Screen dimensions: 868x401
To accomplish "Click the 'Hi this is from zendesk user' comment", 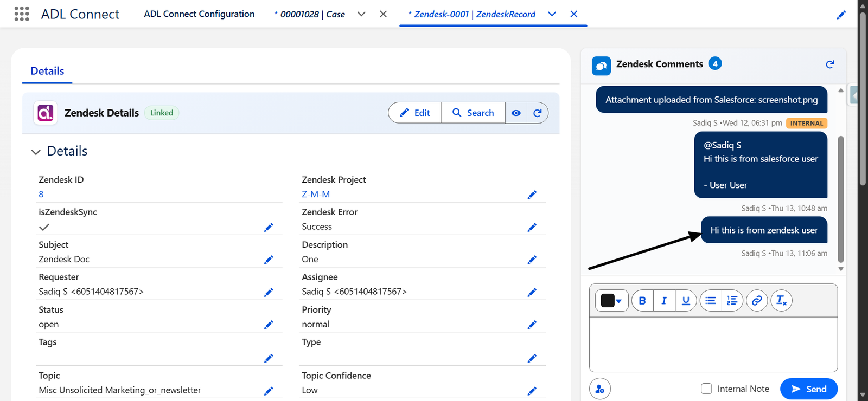I will 764,230.
